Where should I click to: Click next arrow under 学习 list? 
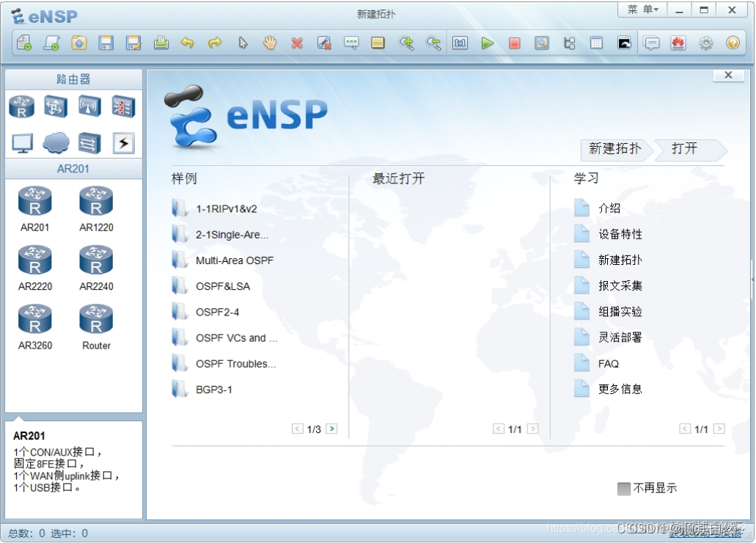719,429
